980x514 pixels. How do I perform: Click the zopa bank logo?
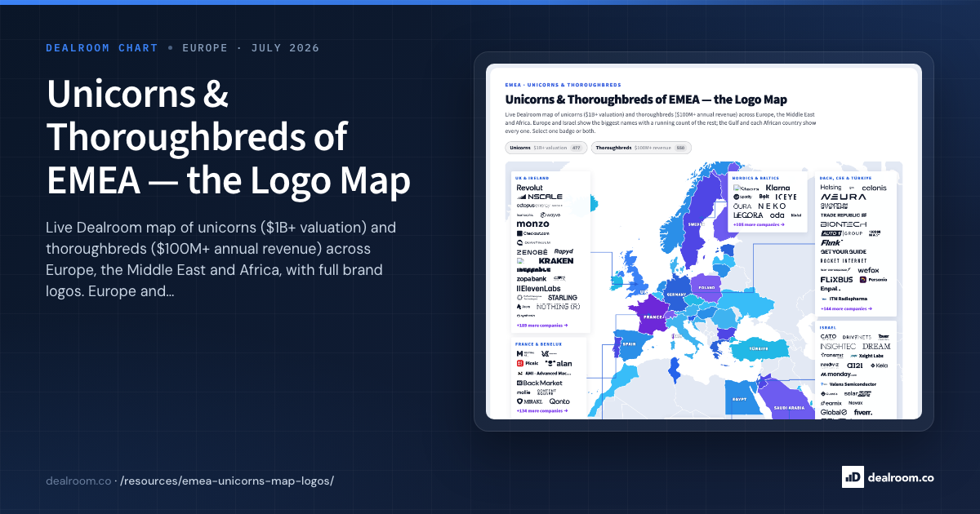pos(531,279)
